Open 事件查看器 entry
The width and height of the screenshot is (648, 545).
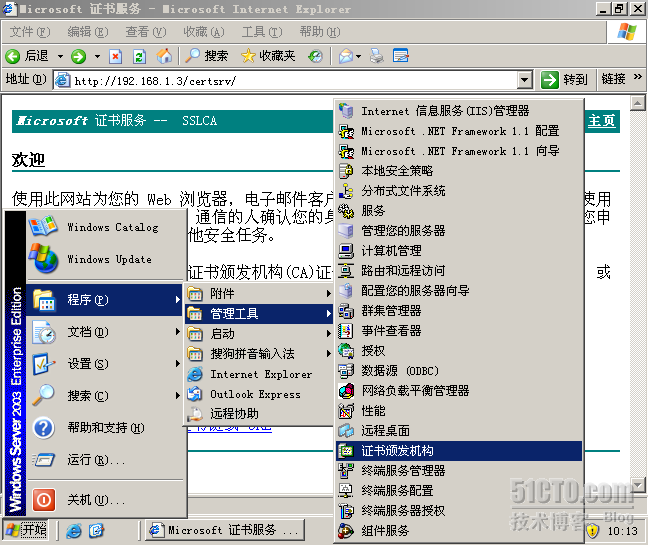(x=459, y=331)
